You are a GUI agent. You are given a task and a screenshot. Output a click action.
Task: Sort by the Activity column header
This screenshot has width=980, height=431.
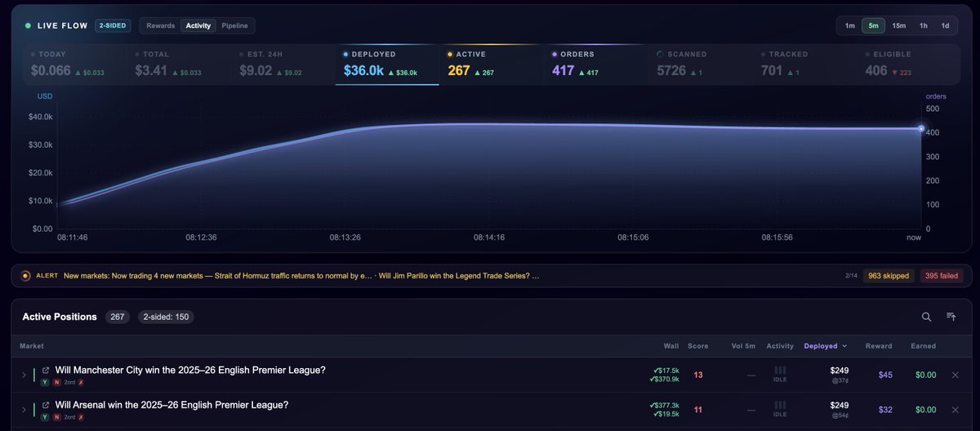(780, 346)
